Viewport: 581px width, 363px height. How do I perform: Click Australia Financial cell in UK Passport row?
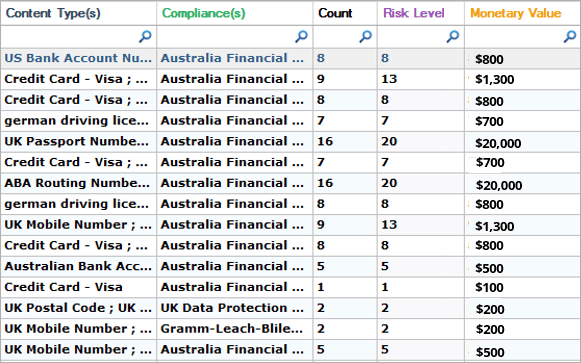(x=235, y=141)
